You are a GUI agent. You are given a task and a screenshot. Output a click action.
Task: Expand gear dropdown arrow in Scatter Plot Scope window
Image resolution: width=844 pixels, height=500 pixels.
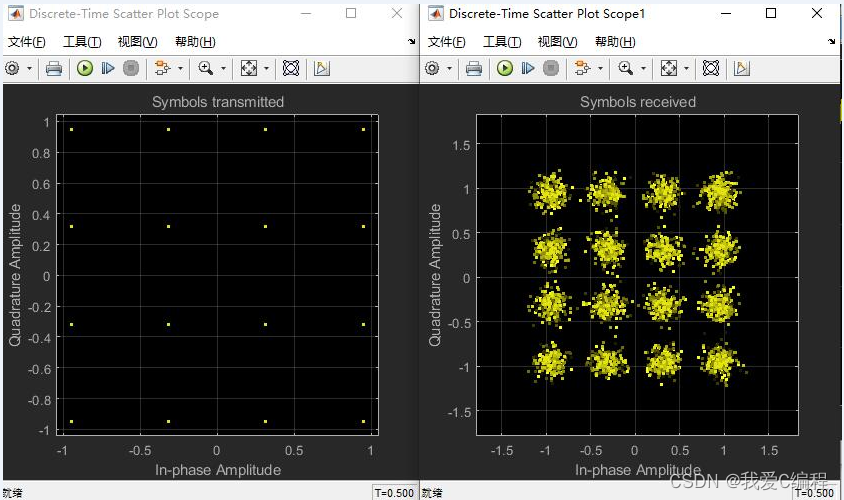click(29, 68)
